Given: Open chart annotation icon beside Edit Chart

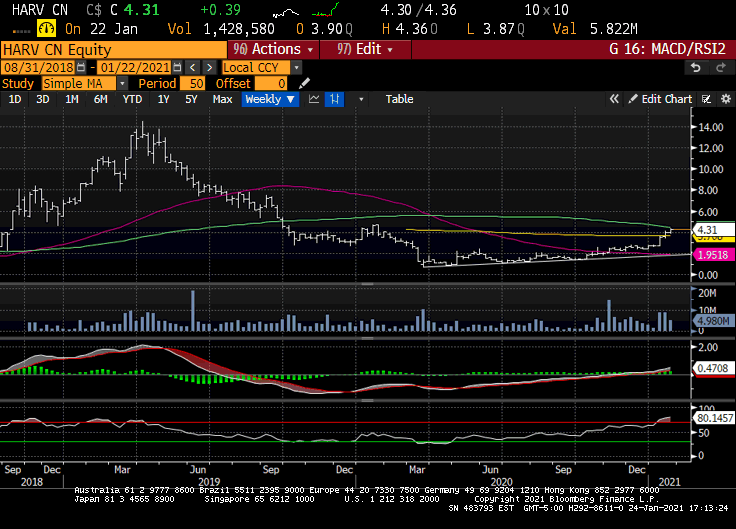Looking at the screenshot, I should pyautogui.click(x=705, y=99).
